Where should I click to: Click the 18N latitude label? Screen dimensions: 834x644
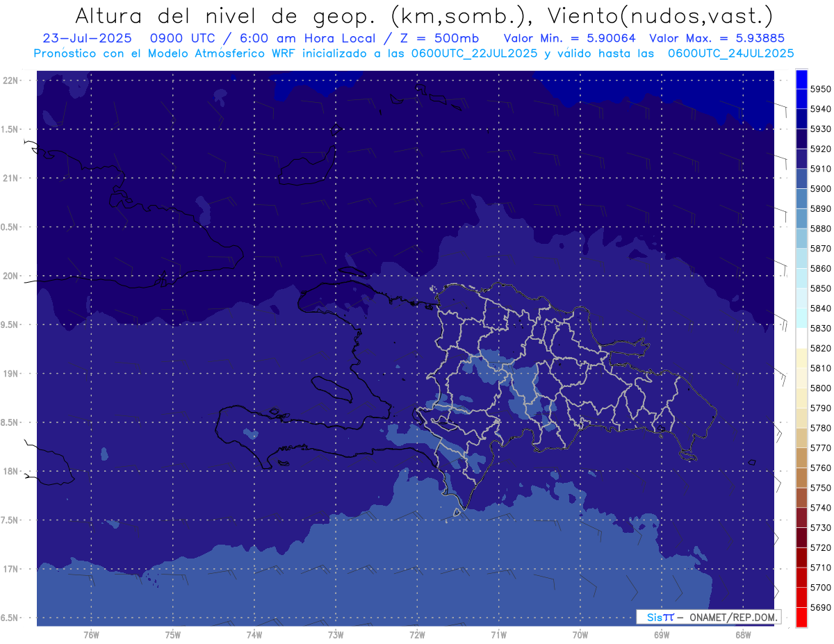(10, 471)
